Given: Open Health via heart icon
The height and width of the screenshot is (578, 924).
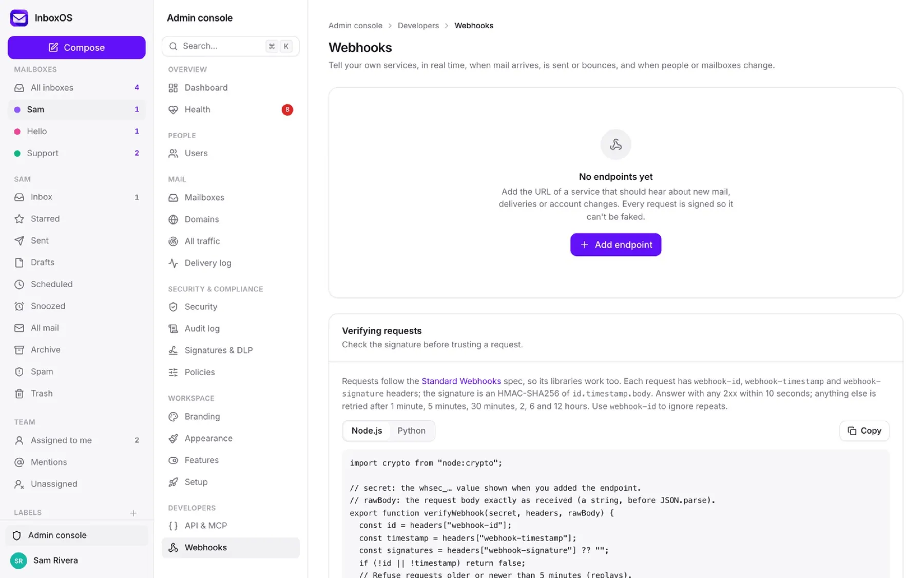Looking at the screenshot, I should [x=173, y=109].
